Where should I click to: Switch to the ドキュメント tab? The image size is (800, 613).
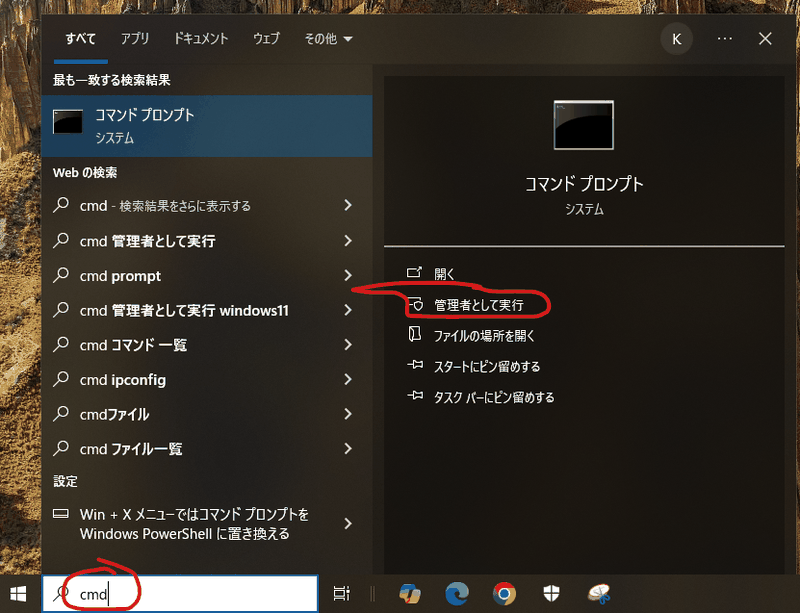coord(201,39)
